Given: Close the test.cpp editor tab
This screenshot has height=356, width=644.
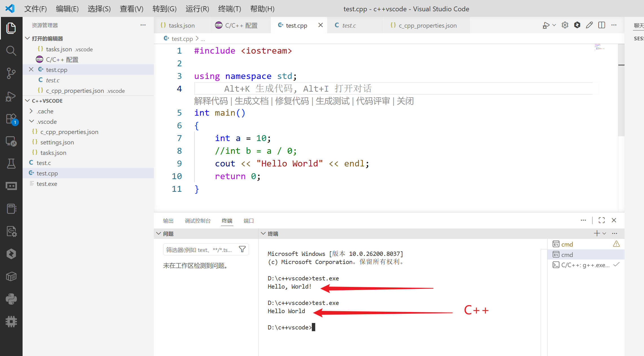Looking at the screenshot, I should (321, 25).
